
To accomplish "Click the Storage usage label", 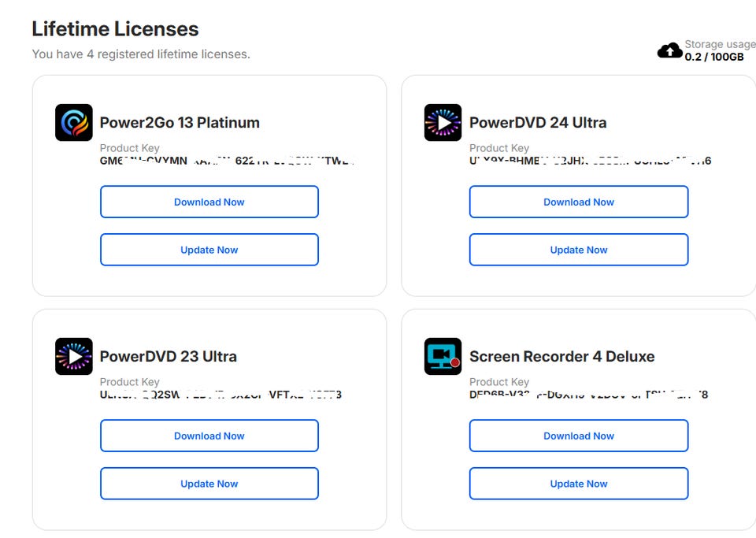I will [x=720, y=44].
